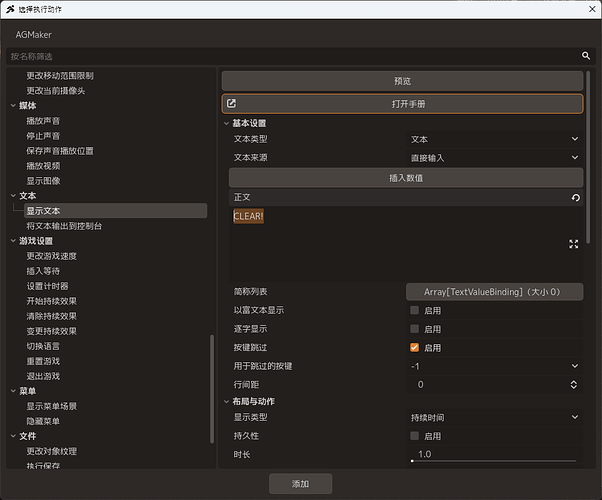Click the 打开手册 button
Image resolution: width=602 pixels, height=500 pixels.
pyautogui.click(x=402, y=104)
